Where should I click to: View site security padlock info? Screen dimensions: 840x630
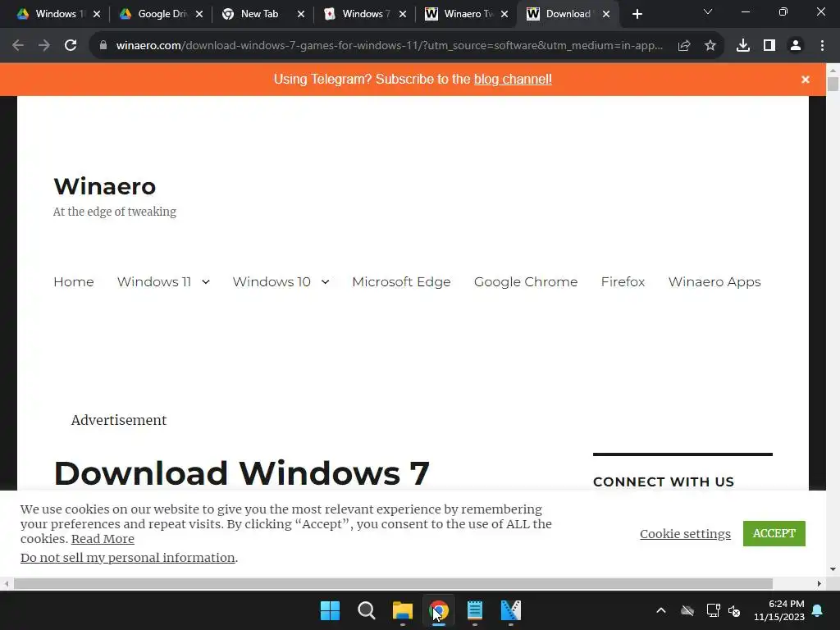click(x=103, y=46)
